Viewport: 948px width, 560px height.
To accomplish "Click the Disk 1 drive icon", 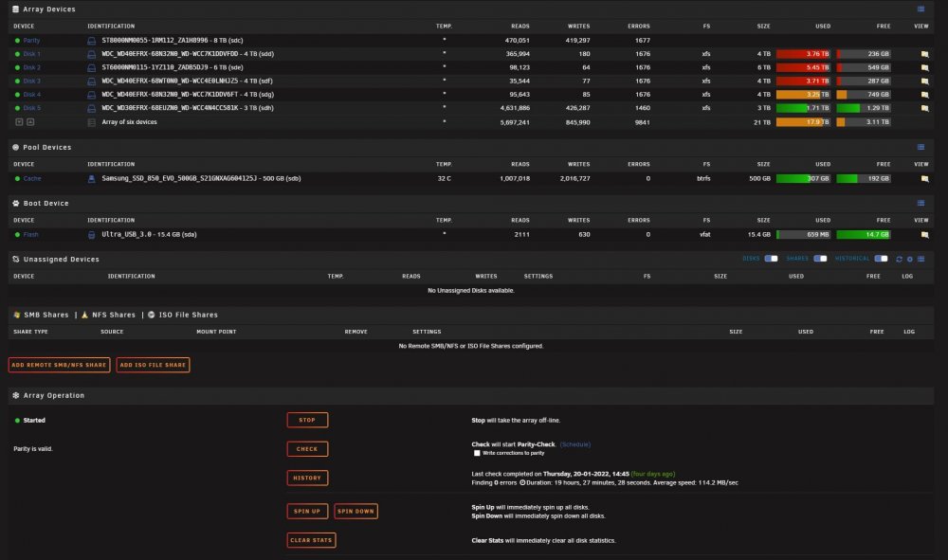I will tap(91, 54).
